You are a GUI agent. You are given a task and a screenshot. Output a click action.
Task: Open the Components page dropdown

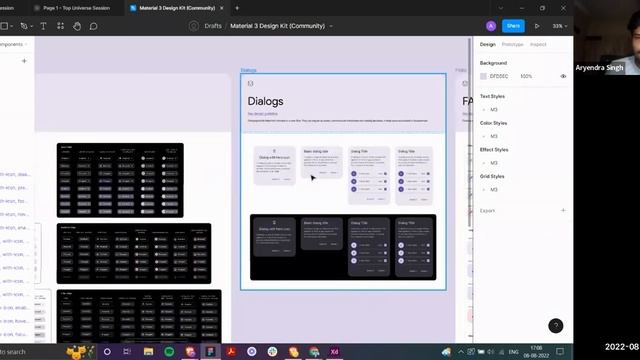14,44
